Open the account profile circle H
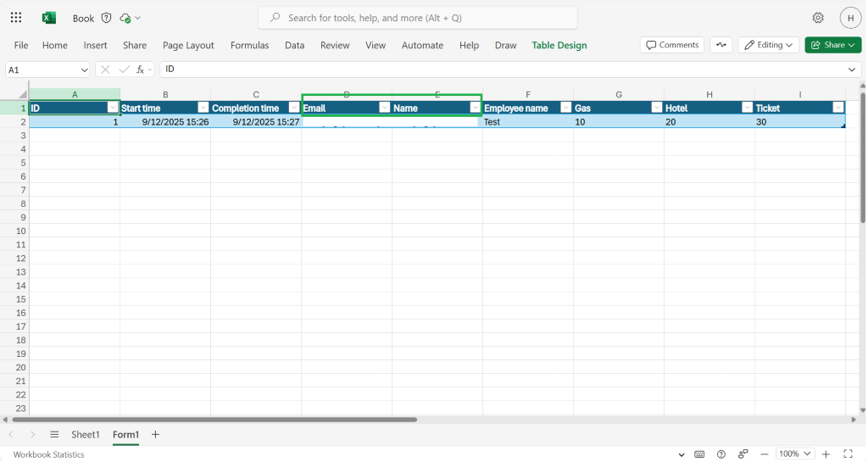 [850, 18]
